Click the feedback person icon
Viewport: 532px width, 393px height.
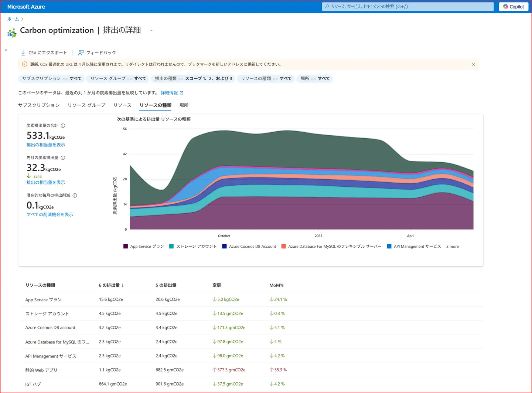pos(81,53)
